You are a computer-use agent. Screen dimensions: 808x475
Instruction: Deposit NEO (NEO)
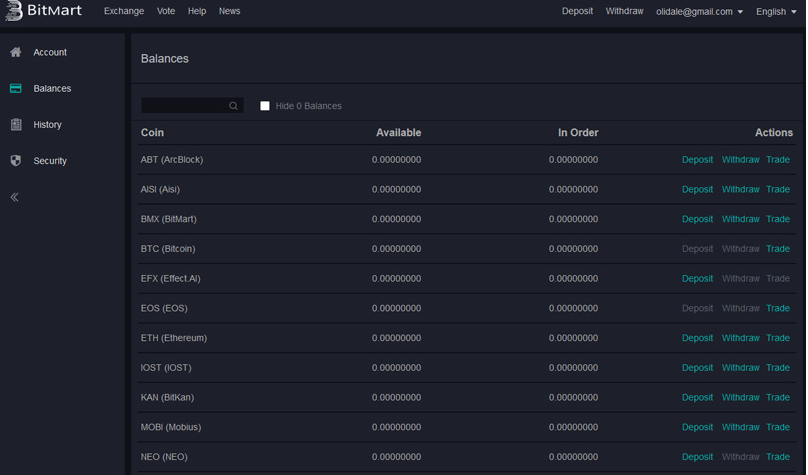click(x=697, y=456)
